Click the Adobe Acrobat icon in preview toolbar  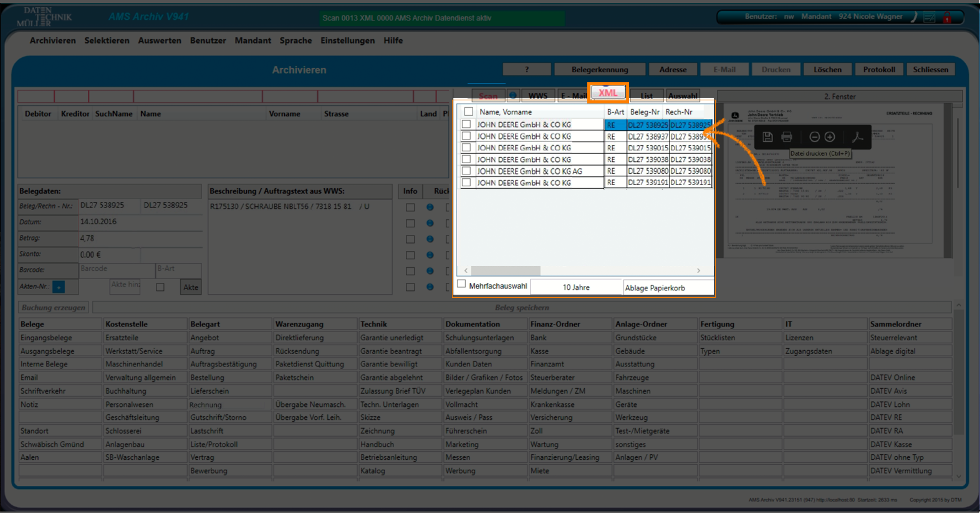tap(858, 137)
